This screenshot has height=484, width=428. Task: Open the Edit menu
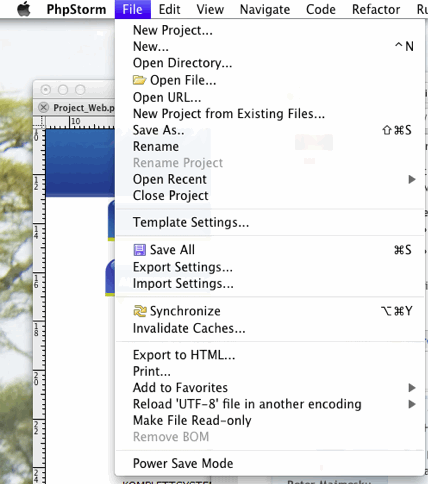[x=169, y=9]
